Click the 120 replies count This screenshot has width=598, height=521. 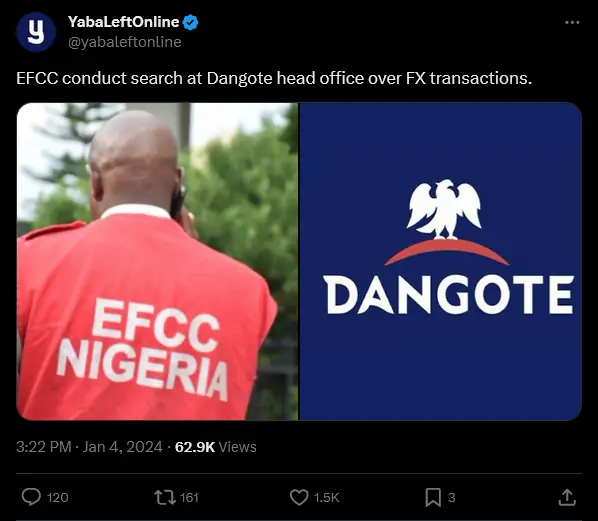pyautogui.click(x=58, y=497)
